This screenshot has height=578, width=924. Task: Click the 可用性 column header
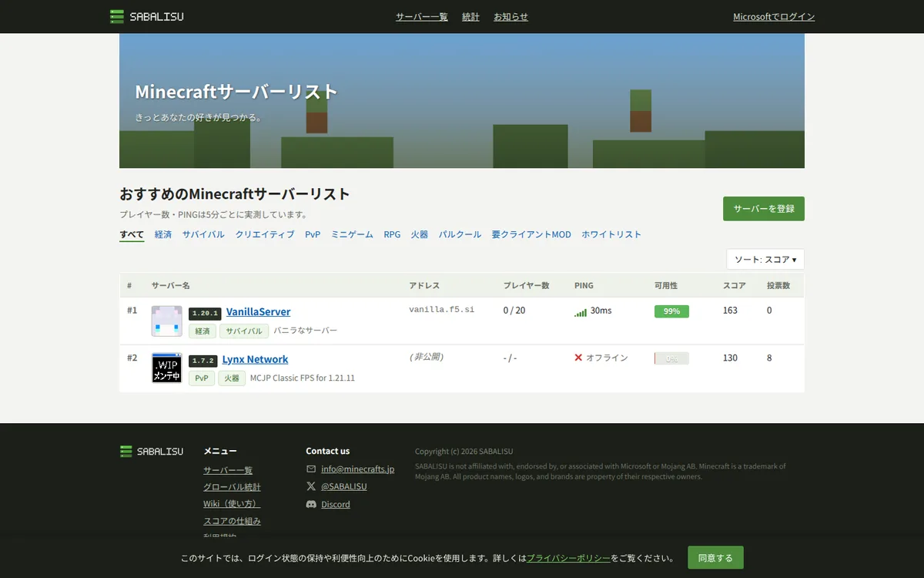(666, 285)
